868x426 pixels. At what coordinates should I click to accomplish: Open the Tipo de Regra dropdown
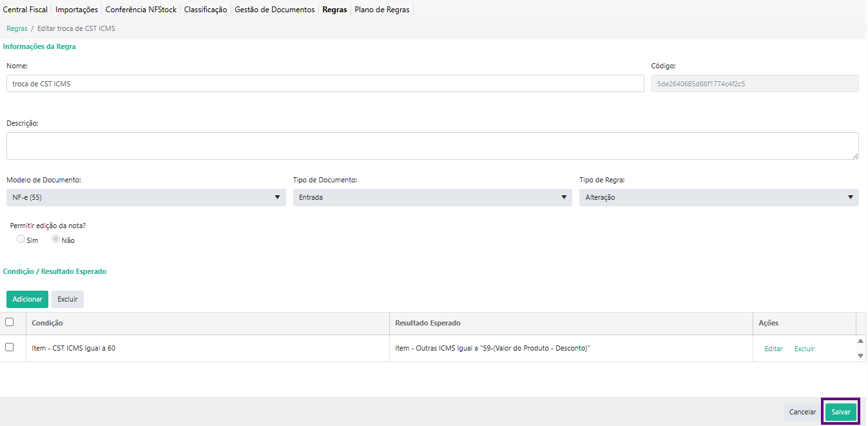(719, 197)
